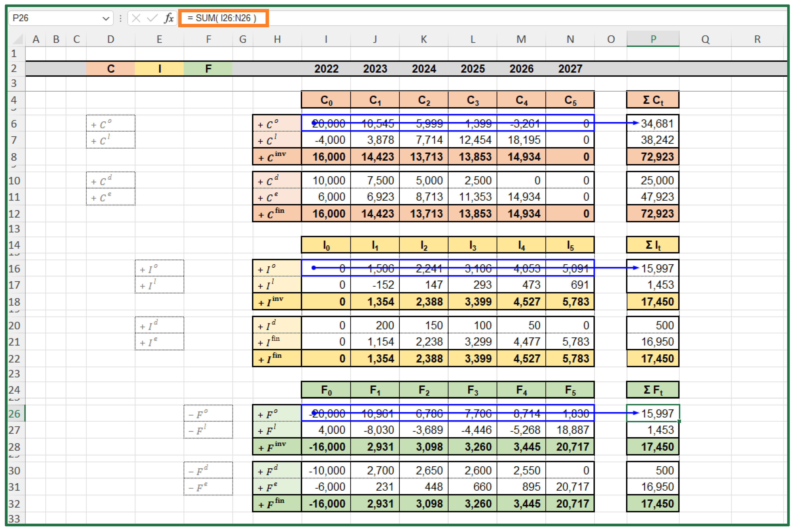Viewport: 794px width, 532px height.
Task: Click the formula bar options dots
Action: 121,18
